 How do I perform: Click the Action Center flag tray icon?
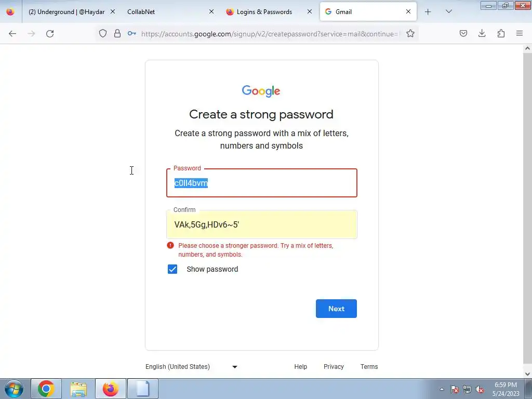(x=455, y=389)
